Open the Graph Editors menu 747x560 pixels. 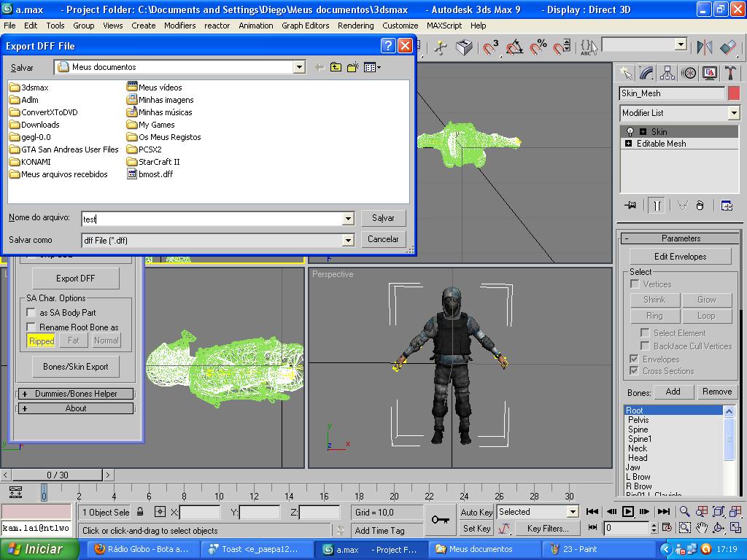pyautogui.click(x=305, y=25)
